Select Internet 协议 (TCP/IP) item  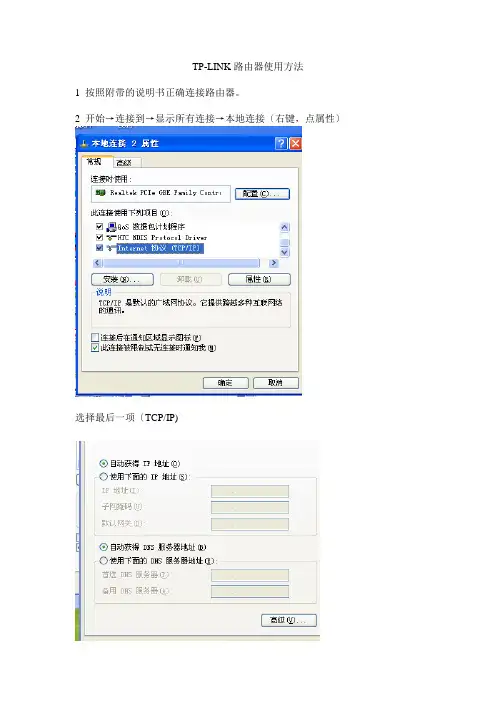pyautogui.click(x=159, y=248)
